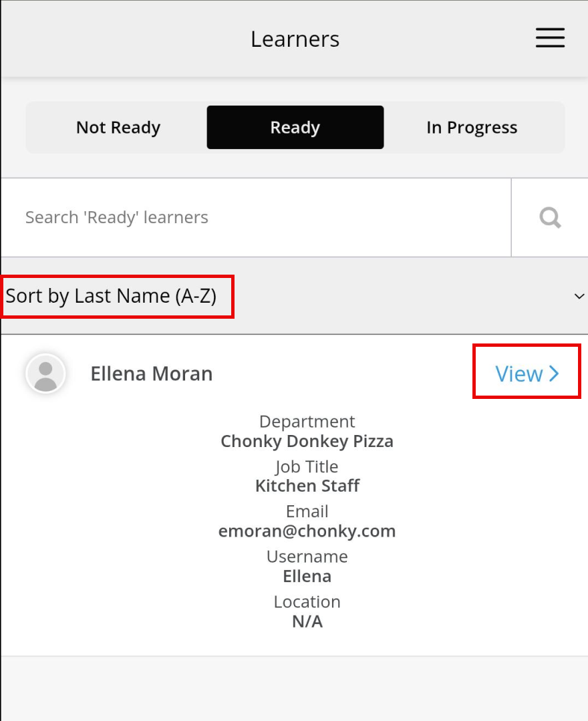View Ellena Moran's learner details
The width and height of the screenshot is (588, 721).
click(x=519, y=374)
